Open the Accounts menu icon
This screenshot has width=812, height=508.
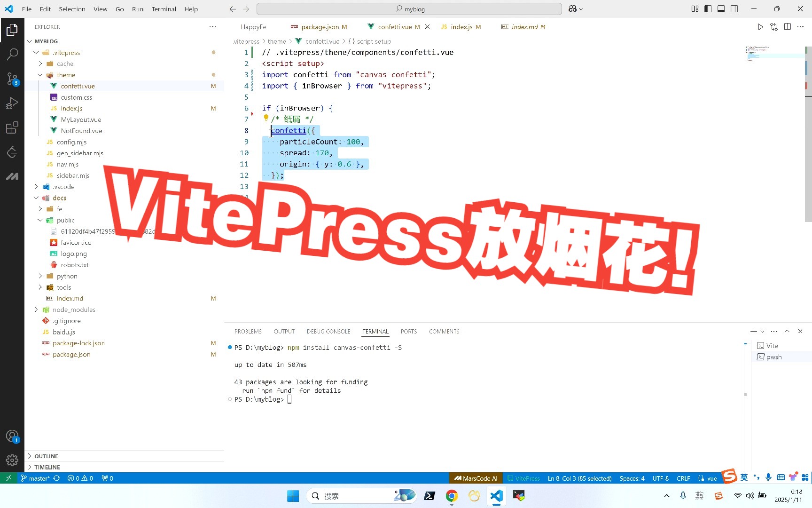(12, 436)
